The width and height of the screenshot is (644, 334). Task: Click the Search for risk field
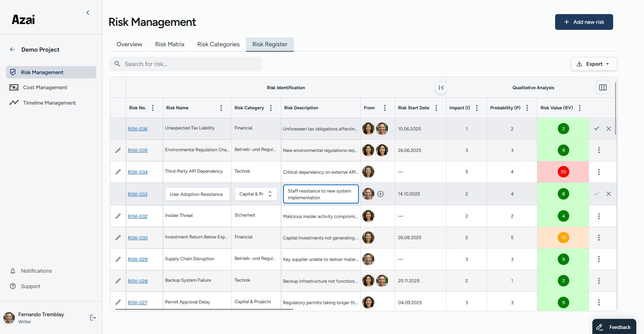click(186, 64)
